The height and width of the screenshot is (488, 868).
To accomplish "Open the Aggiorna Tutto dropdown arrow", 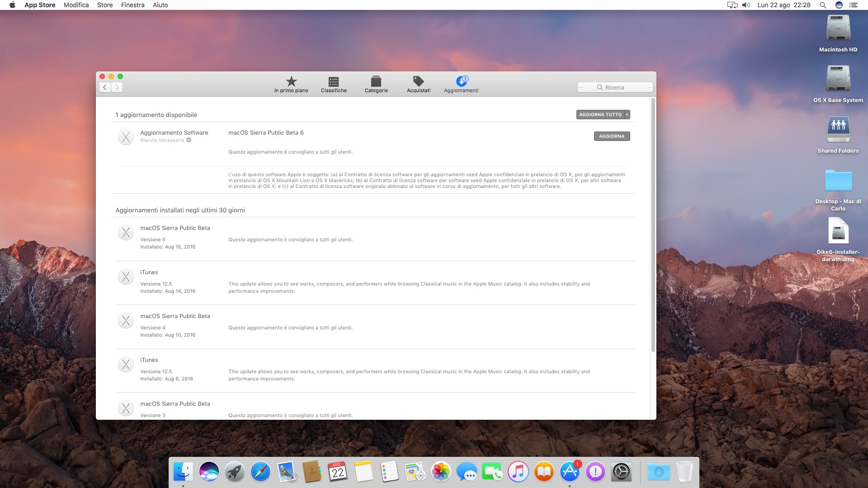I will click(x=627, y=115).
